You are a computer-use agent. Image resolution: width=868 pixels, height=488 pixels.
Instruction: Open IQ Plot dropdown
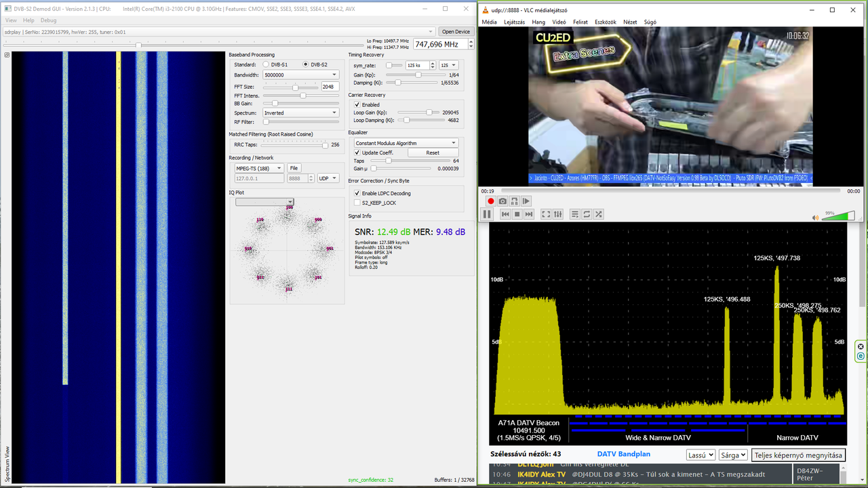[264, 202]
